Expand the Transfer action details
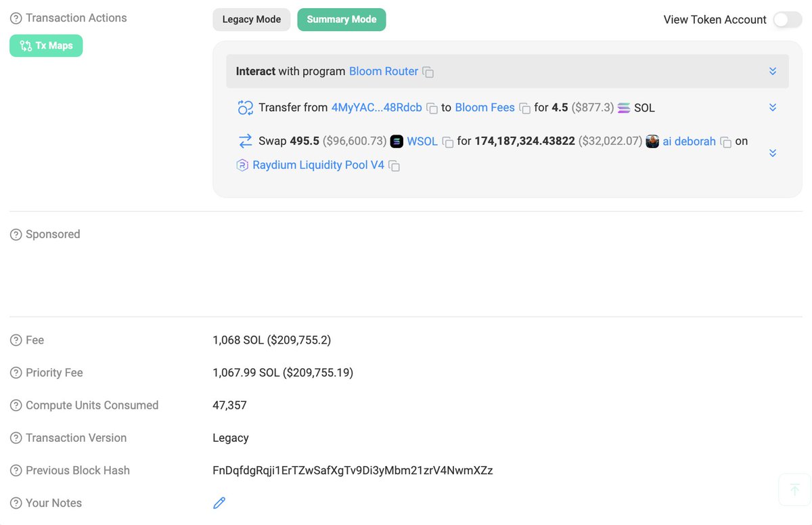This screenshot has width=812, height=525. (x=773, y=108)
